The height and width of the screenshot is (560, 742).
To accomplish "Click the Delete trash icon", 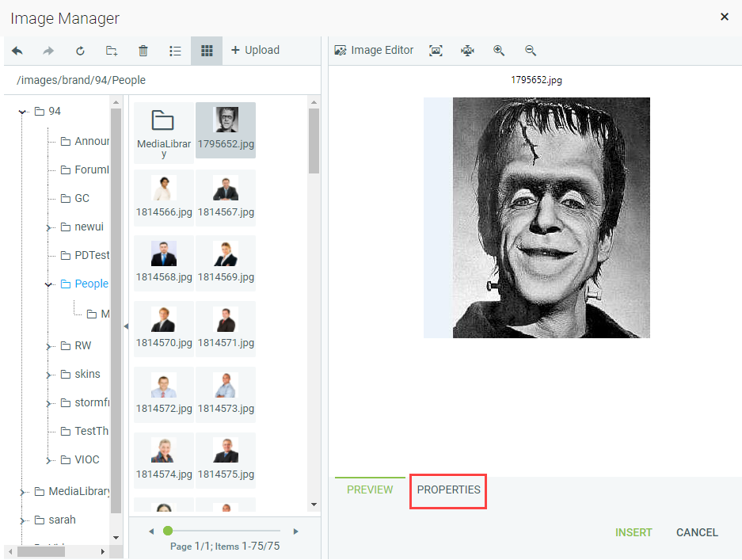I will click(x=143, y=51).
